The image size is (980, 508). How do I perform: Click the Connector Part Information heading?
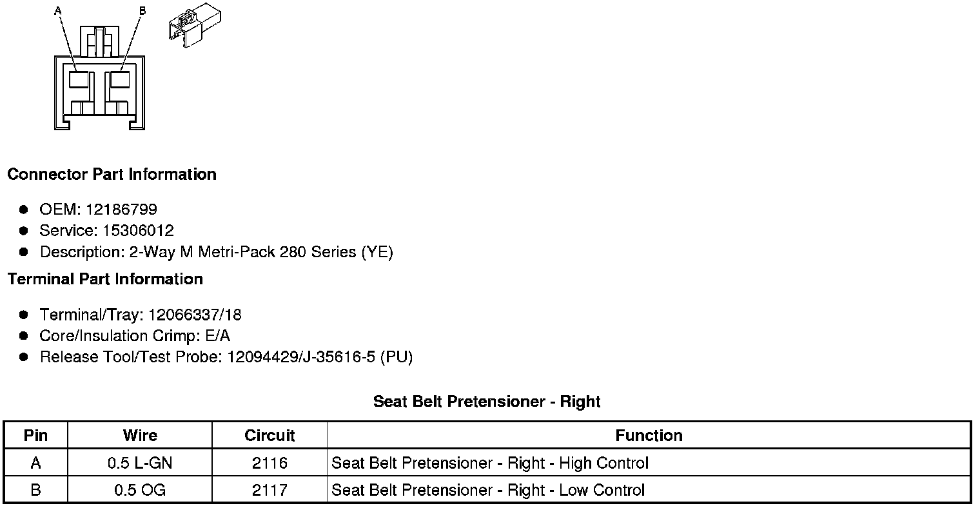coord(112,175)
